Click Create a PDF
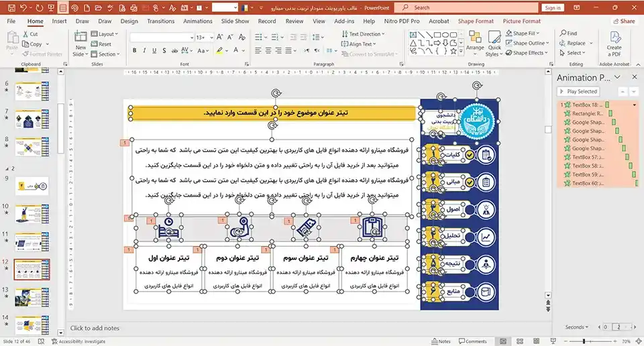 (614, 44)
